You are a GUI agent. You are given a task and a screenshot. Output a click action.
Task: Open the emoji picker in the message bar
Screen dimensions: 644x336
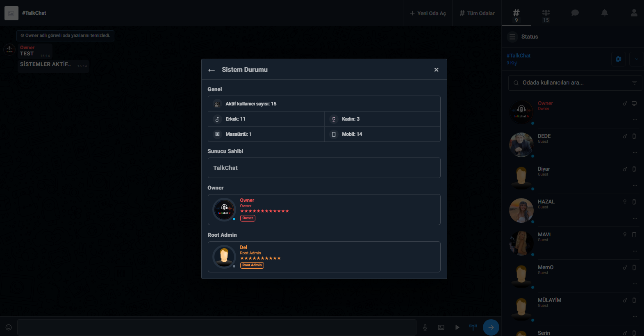pyautogui.click(x=9, y=327)
